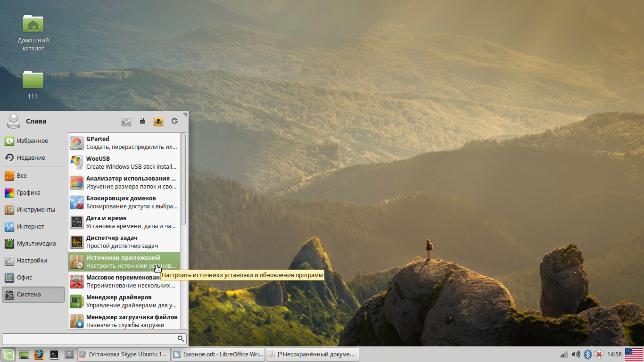Image resolution: width=644 pixels, height=362 pixels.
Task: Launch the terminal from the panel
Action: pyautogui.click(x=54, y=354)
